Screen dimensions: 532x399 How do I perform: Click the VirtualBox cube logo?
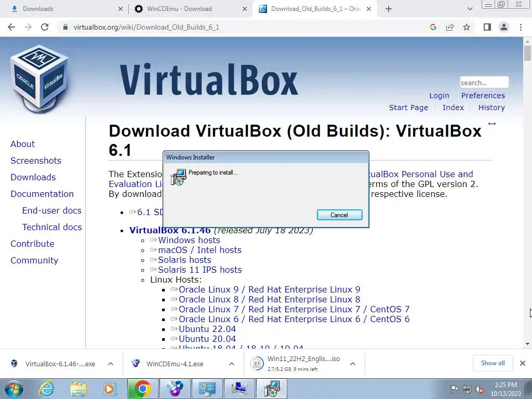pyautogui.click(x=39, y=79)
